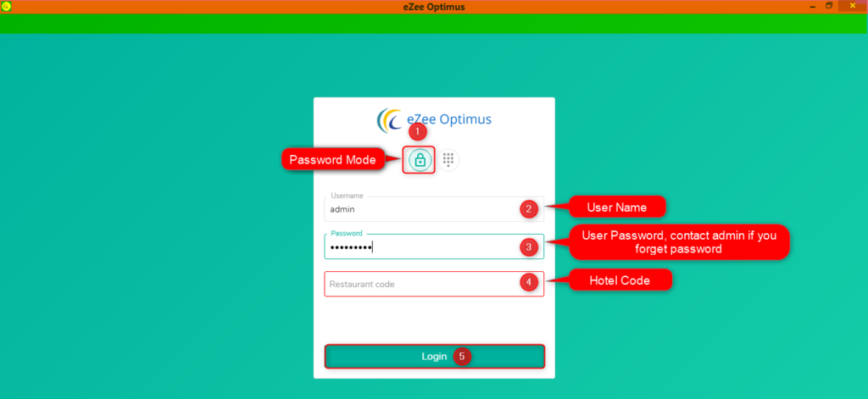Click the Username input field

coord(434,209)
